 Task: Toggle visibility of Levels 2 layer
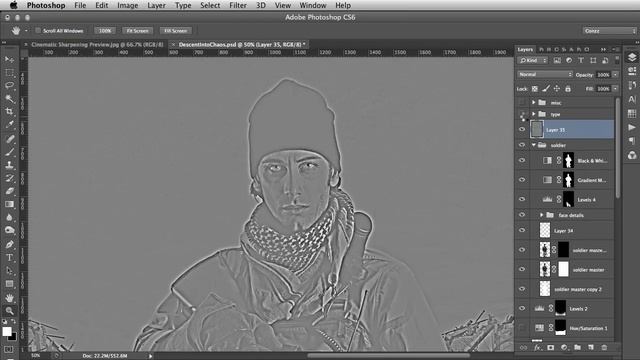click(522, 309)
